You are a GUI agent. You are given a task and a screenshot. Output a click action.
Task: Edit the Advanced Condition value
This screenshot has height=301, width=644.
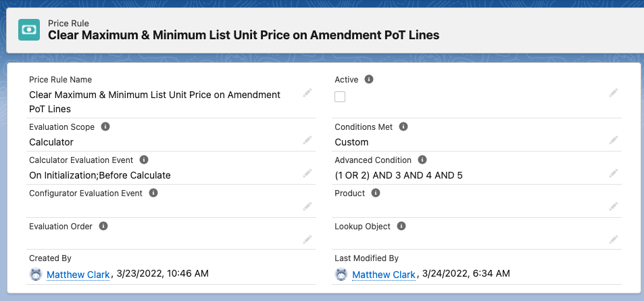(614, 173)
